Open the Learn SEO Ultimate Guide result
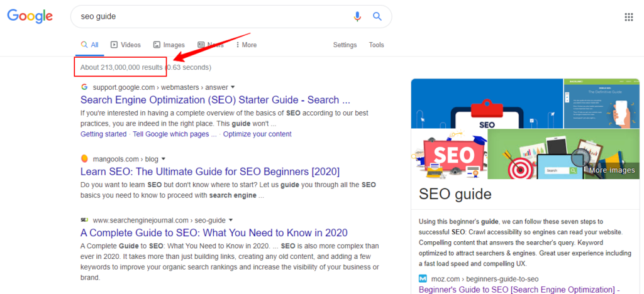The image size is (644, 294). [210, 171]
